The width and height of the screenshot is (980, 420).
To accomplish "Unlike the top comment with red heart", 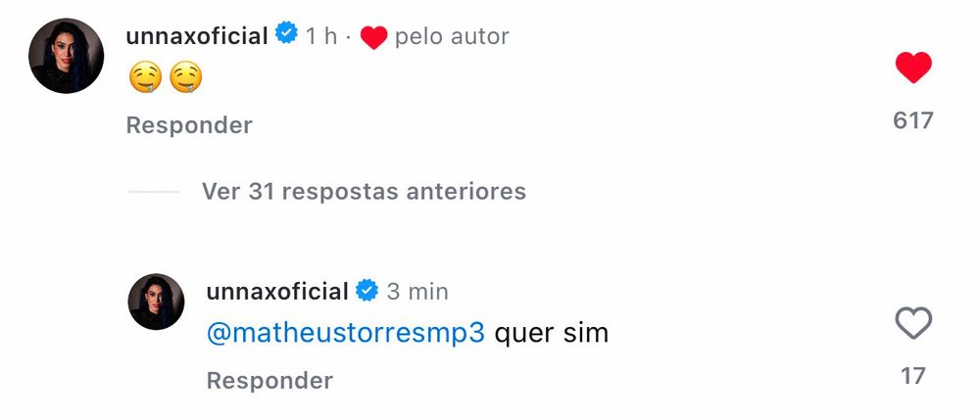I will [x=913, y=67].
